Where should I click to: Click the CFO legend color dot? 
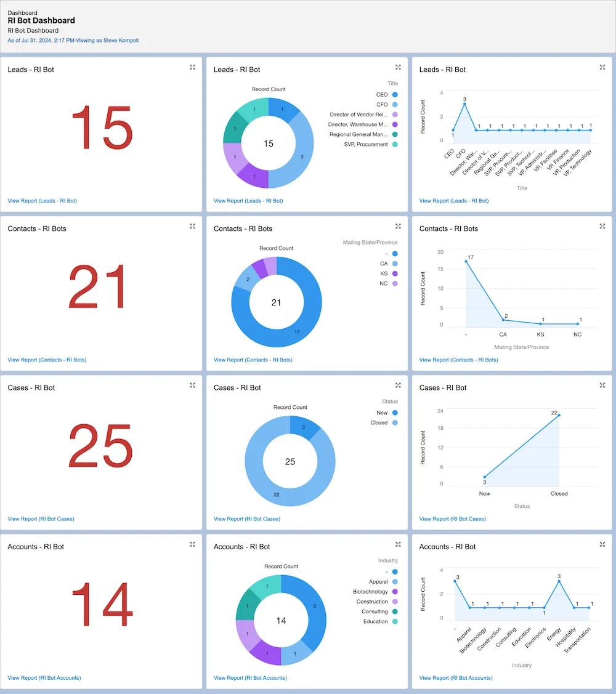click(395, 105)
